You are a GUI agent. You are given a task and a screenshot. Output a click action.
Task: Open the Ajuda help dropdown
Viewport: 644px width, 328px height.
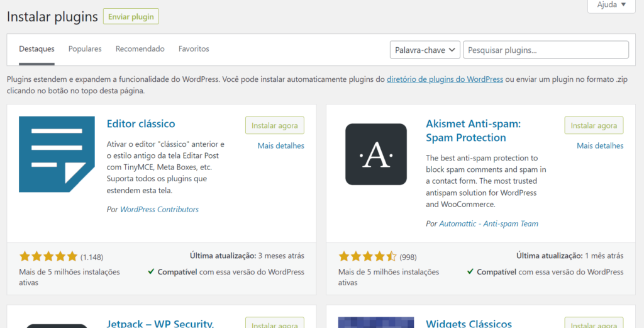point(611,5)
